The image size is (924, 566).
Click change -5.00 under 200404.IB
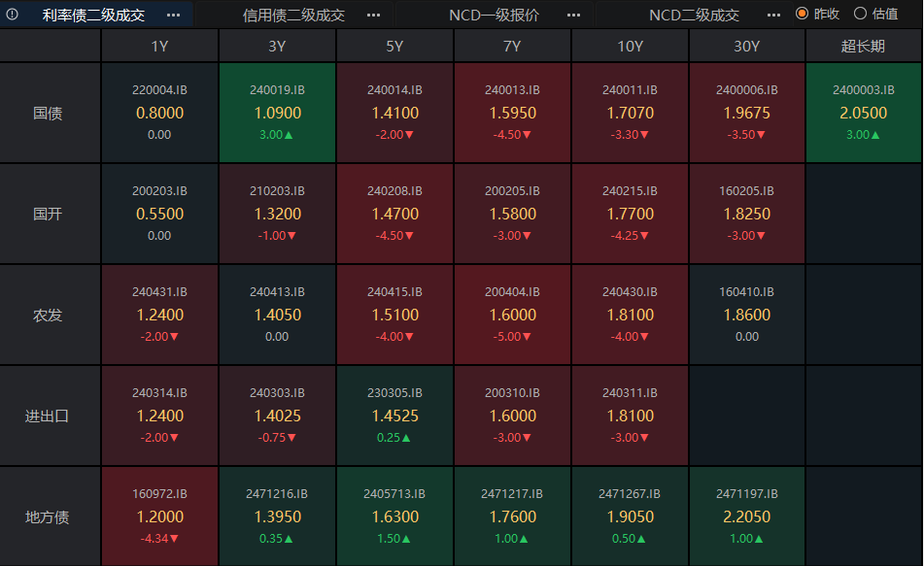512,336
